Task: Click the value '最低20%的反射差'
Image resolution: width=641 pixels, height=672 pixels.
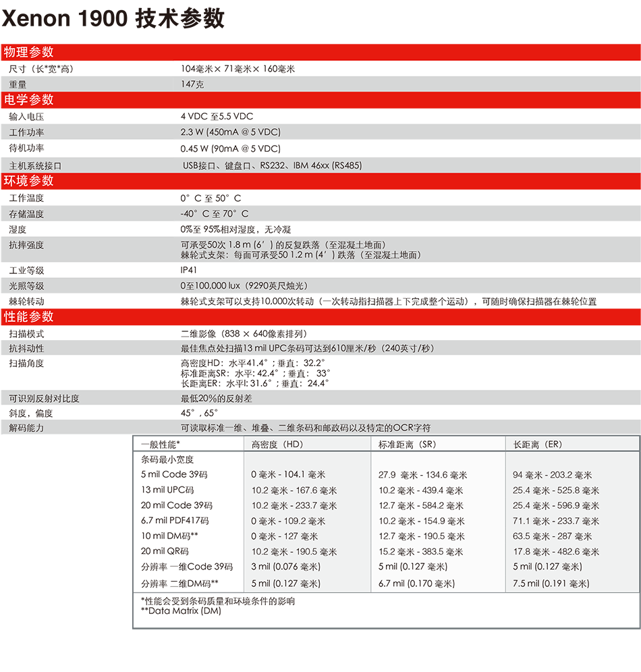Action: tap(217, 399)
